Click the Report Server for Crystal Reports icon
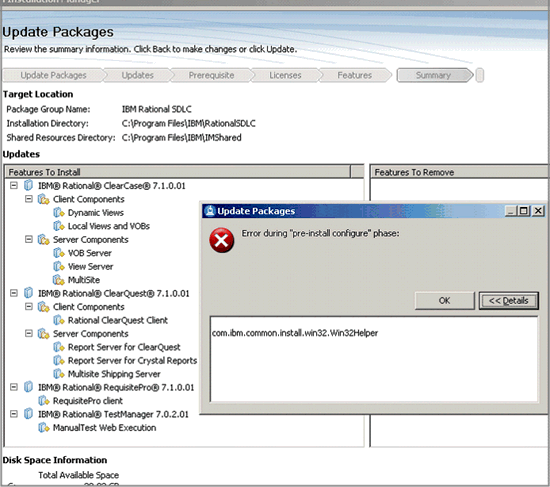 [x=59, y=360]
